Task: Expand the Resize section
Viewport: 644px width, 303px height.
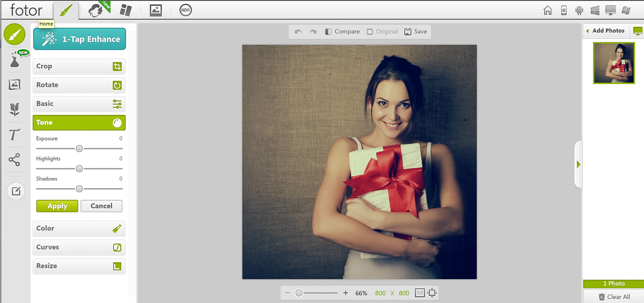Action: click(79, 266)
